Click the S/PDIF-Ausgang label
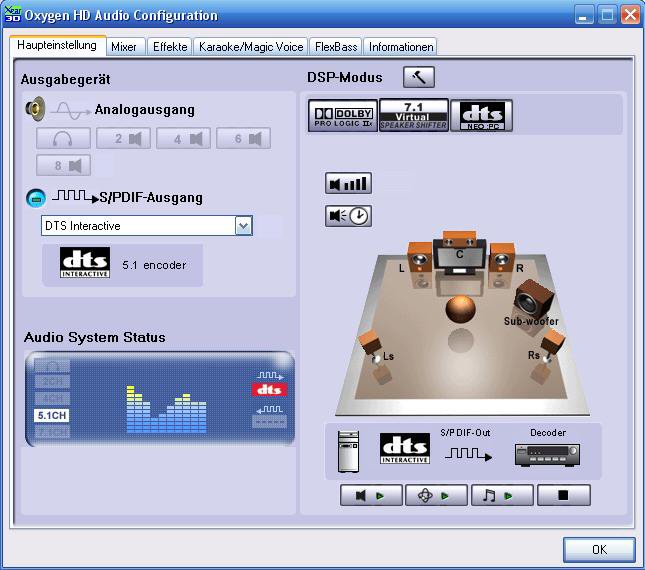 [x=151, y=198]
